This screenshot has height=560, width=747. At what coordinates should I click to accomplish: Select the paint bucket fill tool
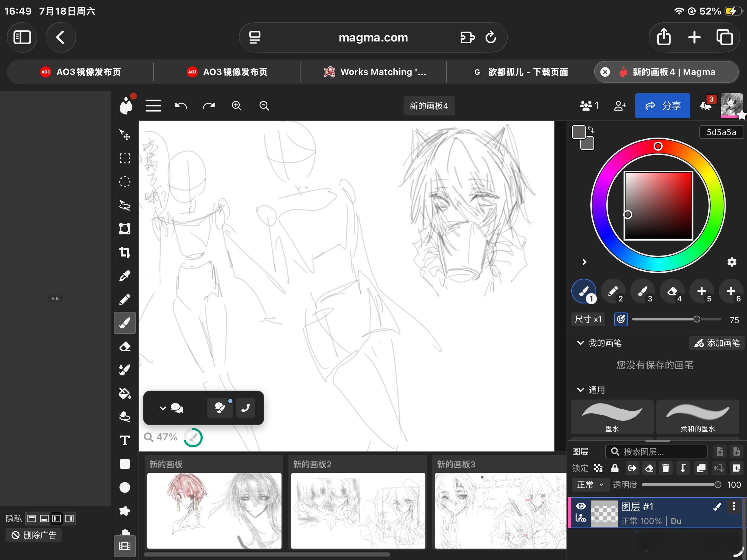click(x=125, y=393)
